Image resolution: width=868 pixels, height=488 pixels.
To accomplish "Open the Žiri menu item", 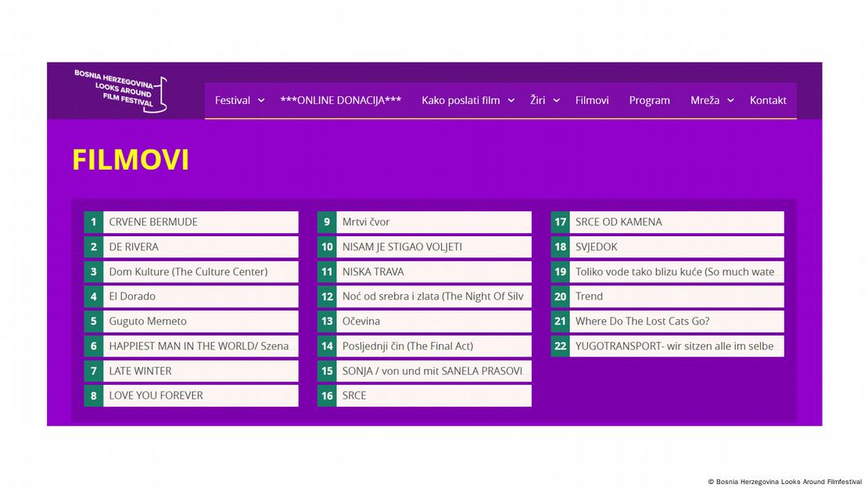I will [537, 100].
